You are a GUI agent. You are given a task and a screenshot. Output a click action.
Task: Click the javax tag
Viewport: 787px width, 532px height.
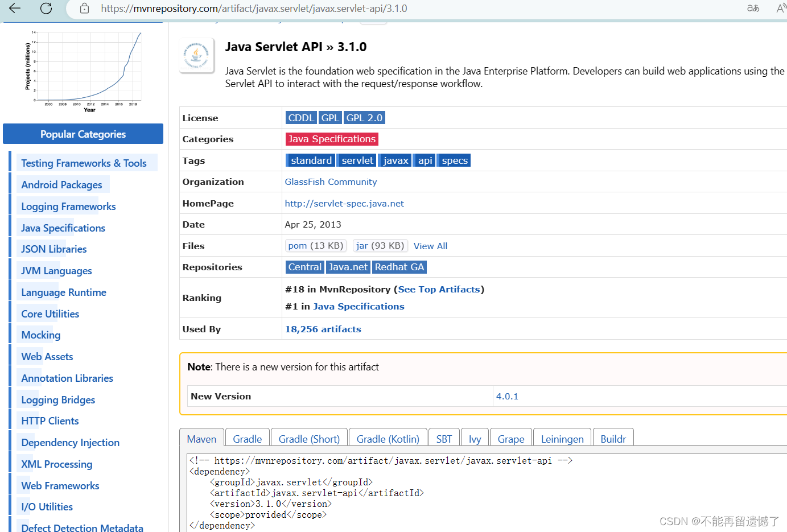(394, 160)
